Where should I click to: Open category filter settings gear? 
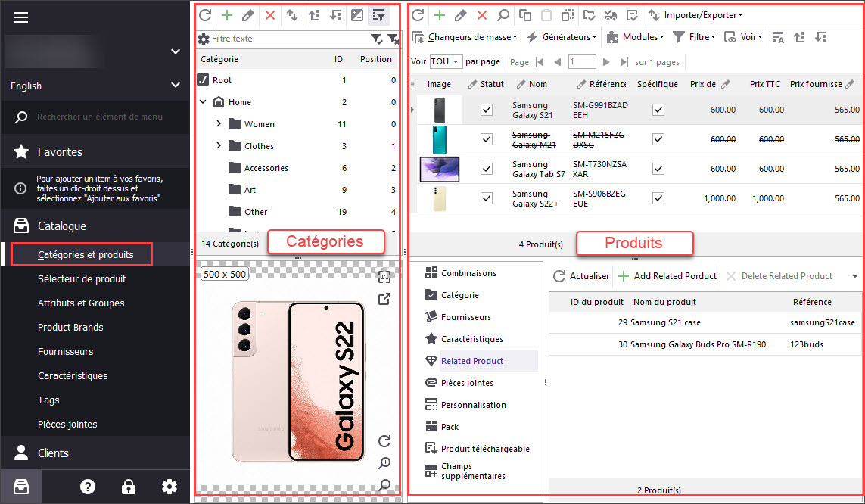coord(204,39)
